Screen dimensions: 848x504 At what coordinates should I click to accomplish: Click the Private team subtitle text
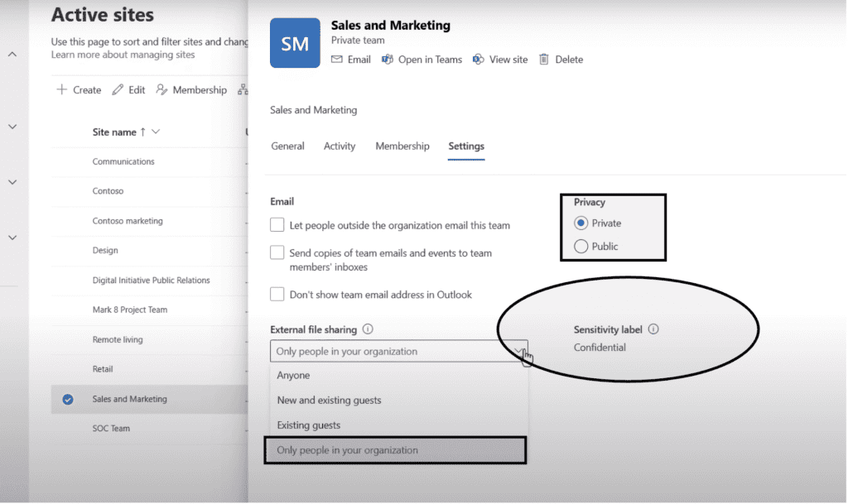(358, 40)
